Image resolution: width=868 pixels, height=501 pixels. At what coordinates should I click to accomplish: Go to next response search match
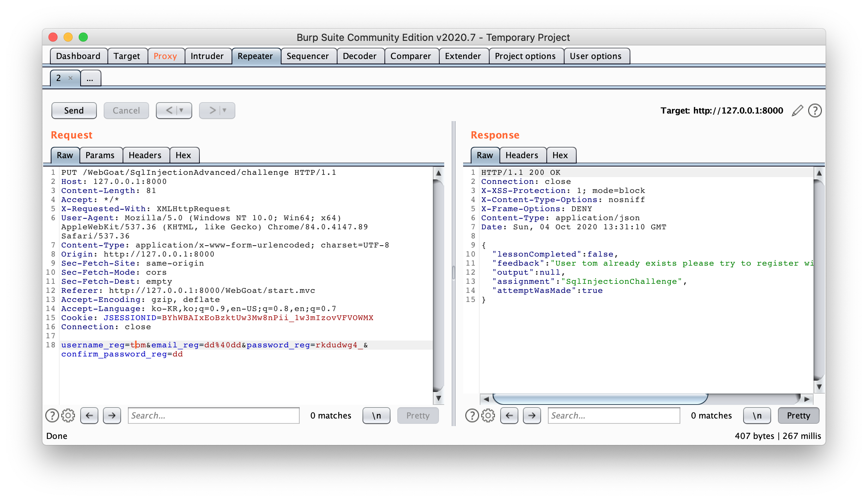(532, 415)
